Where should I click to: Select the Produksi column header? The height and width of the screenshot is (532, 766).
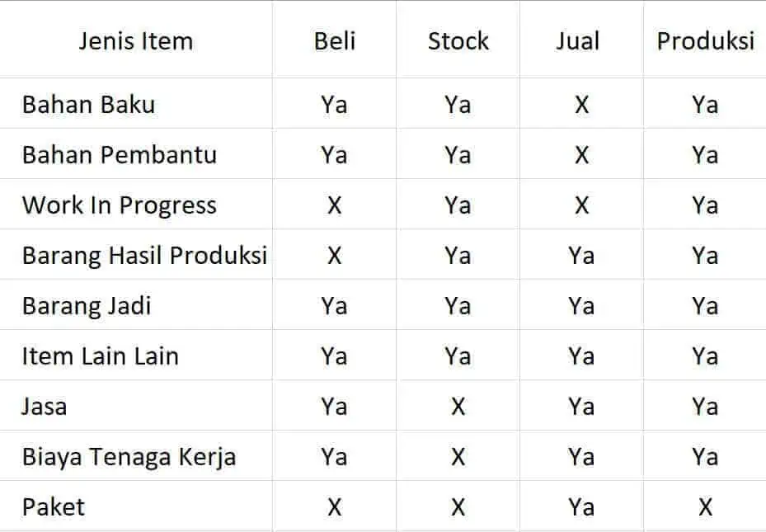click(705, 41)
